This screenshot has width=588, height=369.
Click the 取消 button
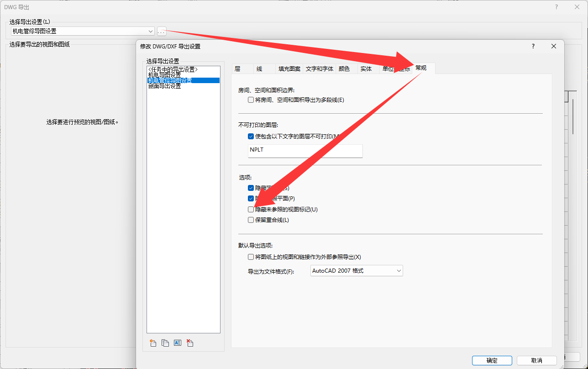click(537, 360)
